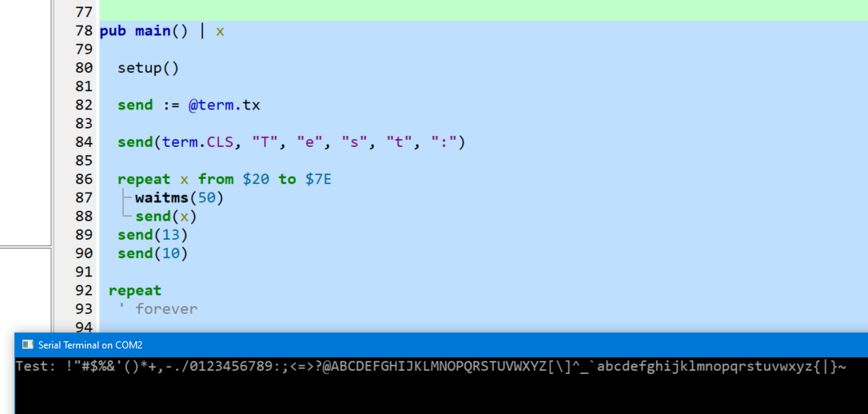
Task: Click line number 84 in the gutter
Action: 83,142
